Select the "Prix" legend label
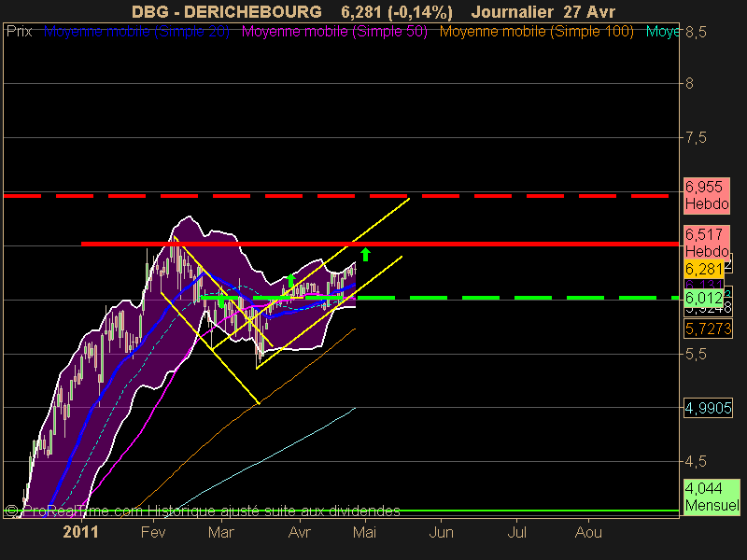Screen dimensions: 747x560 point(19,32)
